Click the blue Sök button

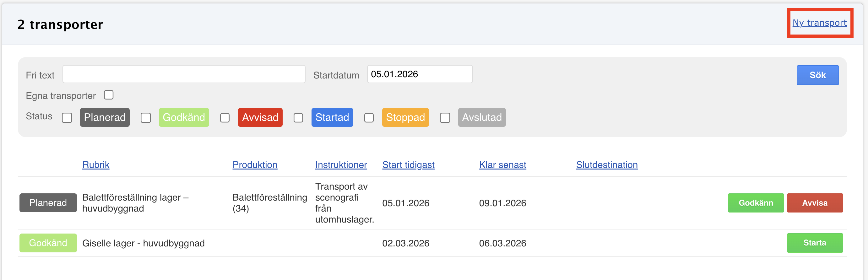tap(817, 75)
